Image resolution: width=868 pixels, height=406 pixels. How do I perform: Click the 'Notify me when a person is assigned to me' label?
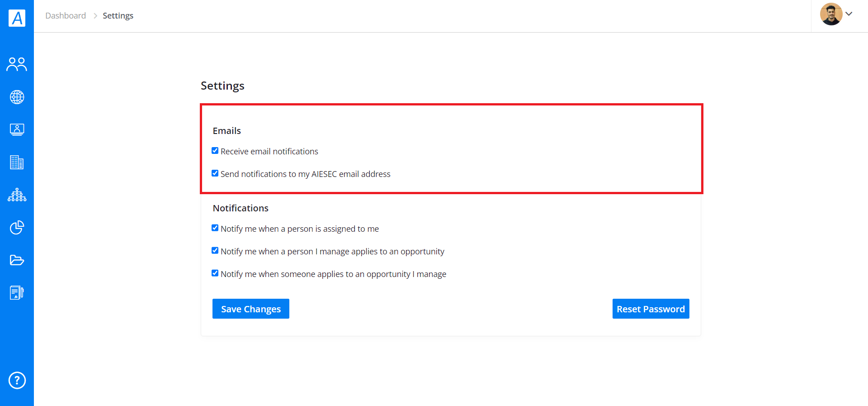(x=300, y=229)
